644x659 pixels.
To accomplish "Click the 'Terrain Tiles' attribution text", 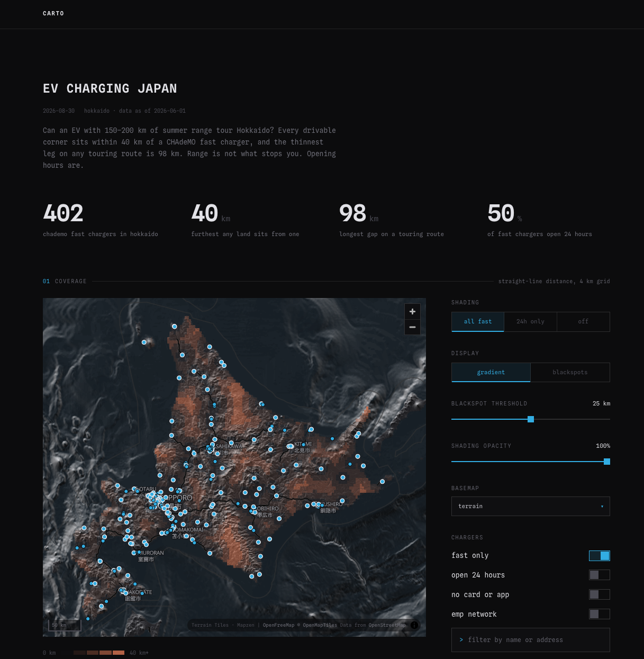I will click(210, 625).
